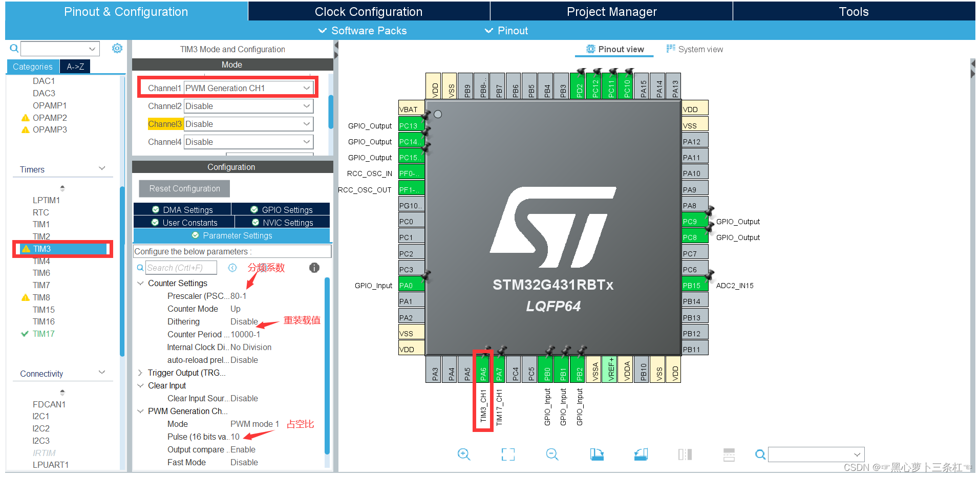
Task: Open the Tools tab
Action: tap(854, 11)
